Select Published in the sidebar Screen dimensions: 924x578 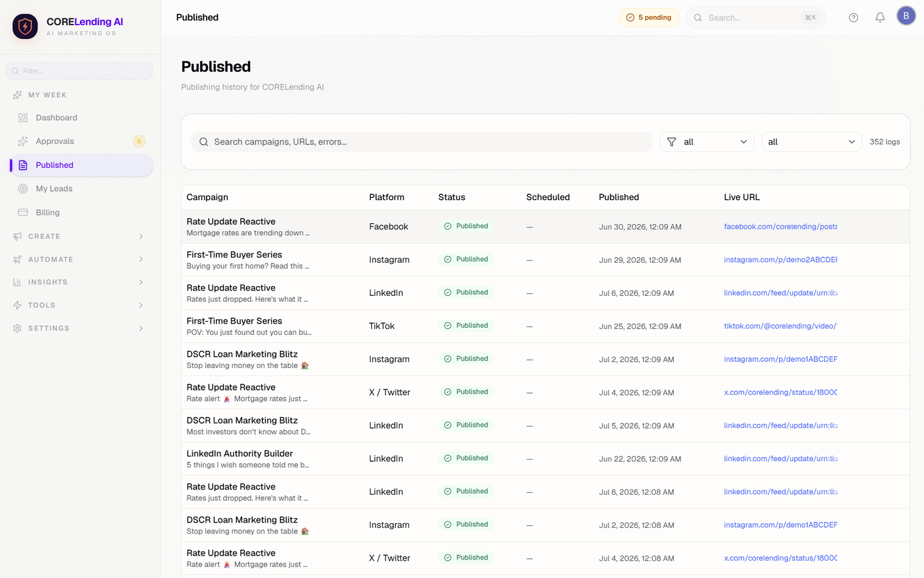pyautogui.click(x=82, y=165)
